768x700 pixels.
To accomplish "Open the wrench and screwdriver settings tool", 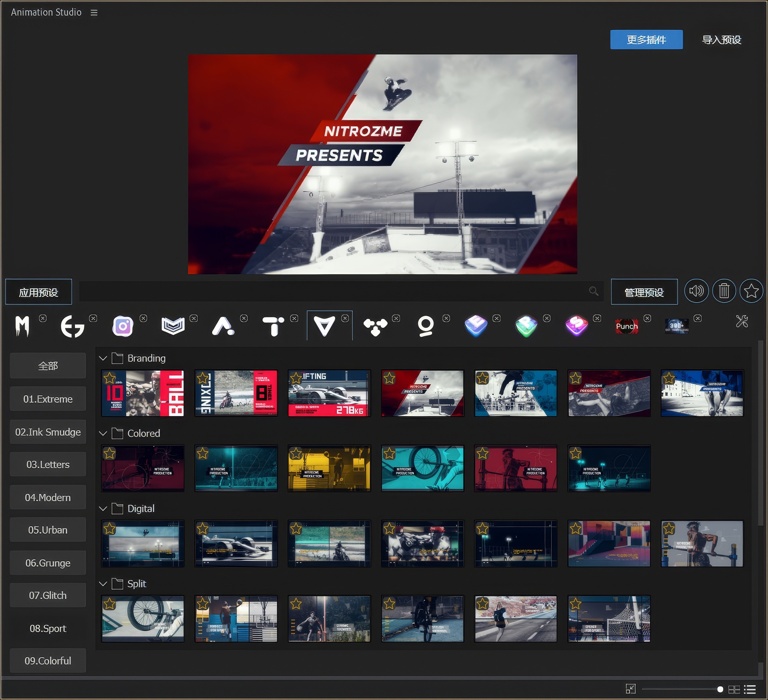I will 742,321.
